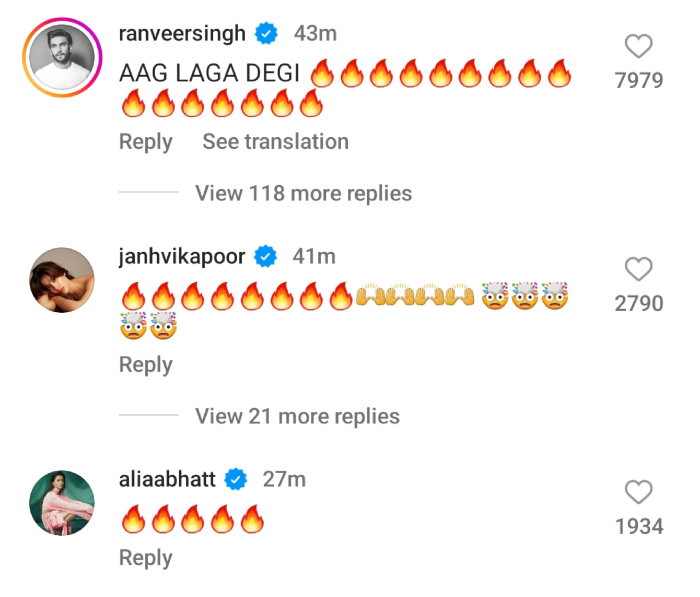The height and width of the screenshot is (597, 700).
Task: Click aliaabhatt's blue verified badge
Action: pyautogui.click(x=236, y=480)
